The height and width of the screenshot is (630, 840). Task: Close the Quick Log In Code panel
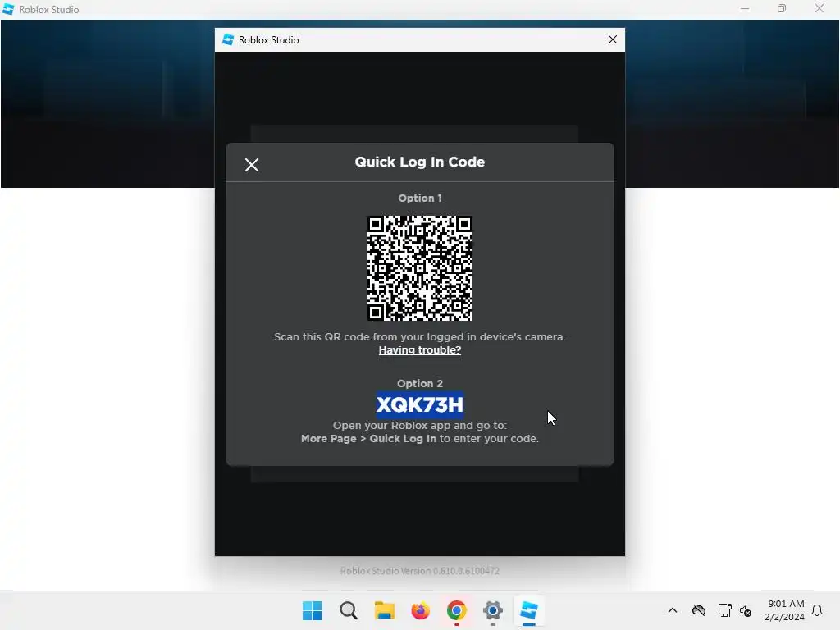(x=251, y=164)
